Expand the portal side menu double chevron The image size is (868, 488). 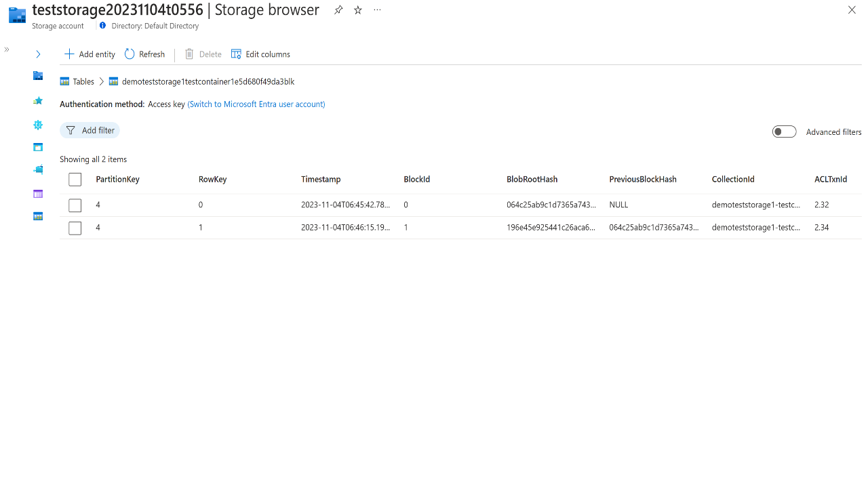click(x=7, y=49)
